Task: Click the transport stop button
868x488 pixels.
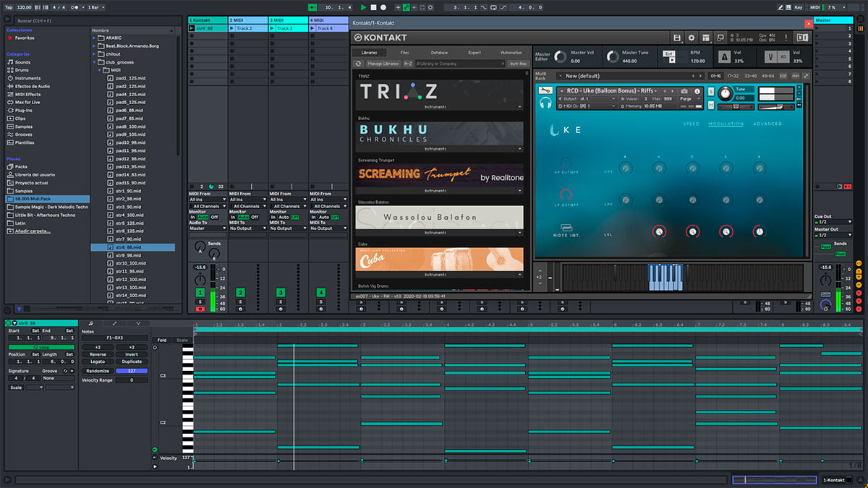Action: [373, 7]
